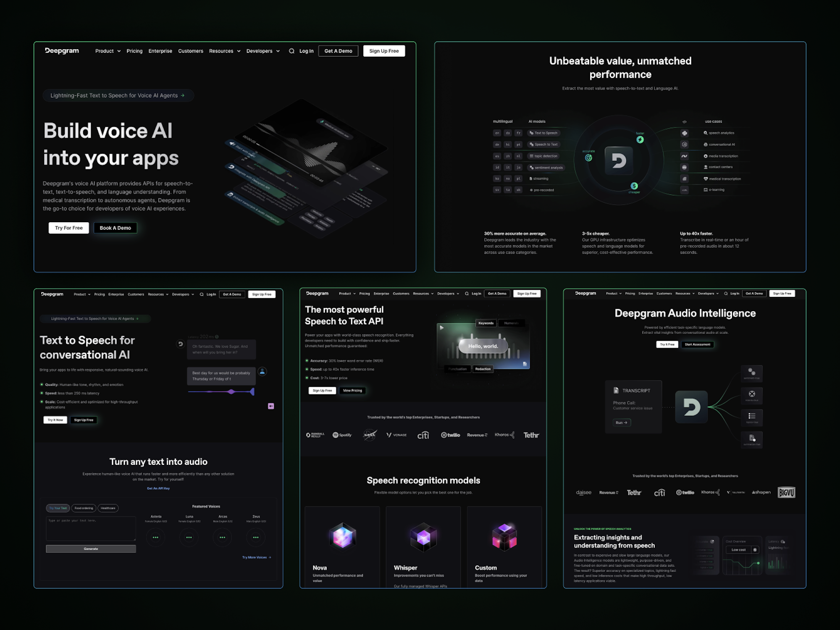Play the Zeus featured voice

coord(256,537)
